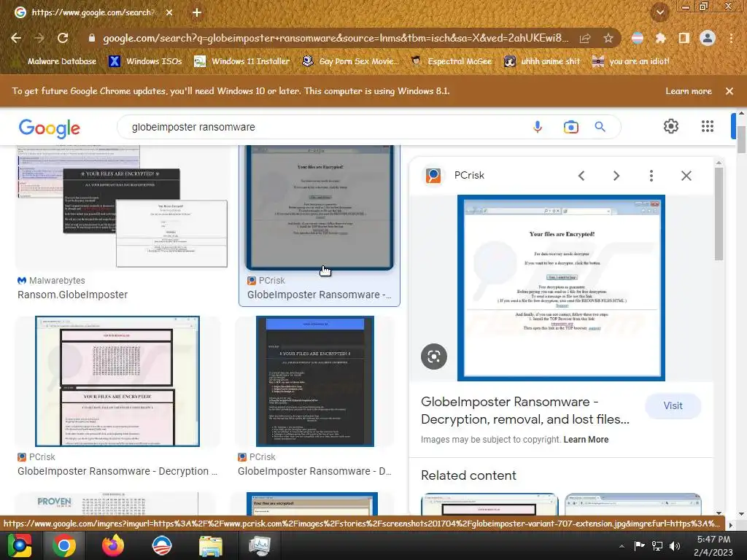Open the taskbar volume control
The width and height of the screenshot is (747, 560).
[x=675, y=546]
